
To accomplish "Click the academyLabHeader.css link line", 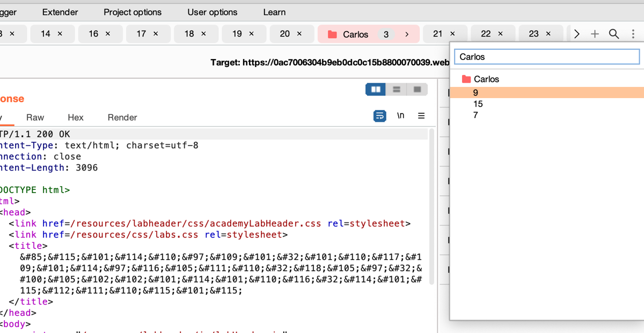I will point(210,224).
